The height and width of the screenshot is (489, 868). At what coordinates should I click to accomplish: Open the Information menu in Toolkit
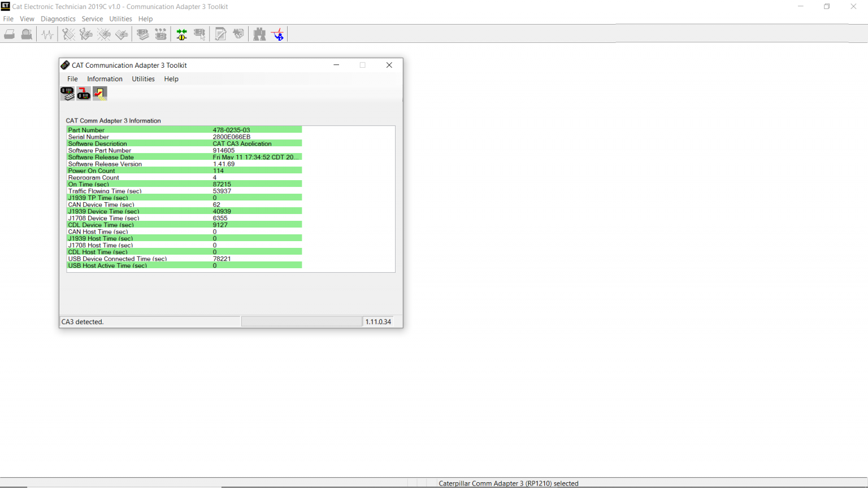click(105, 78)
